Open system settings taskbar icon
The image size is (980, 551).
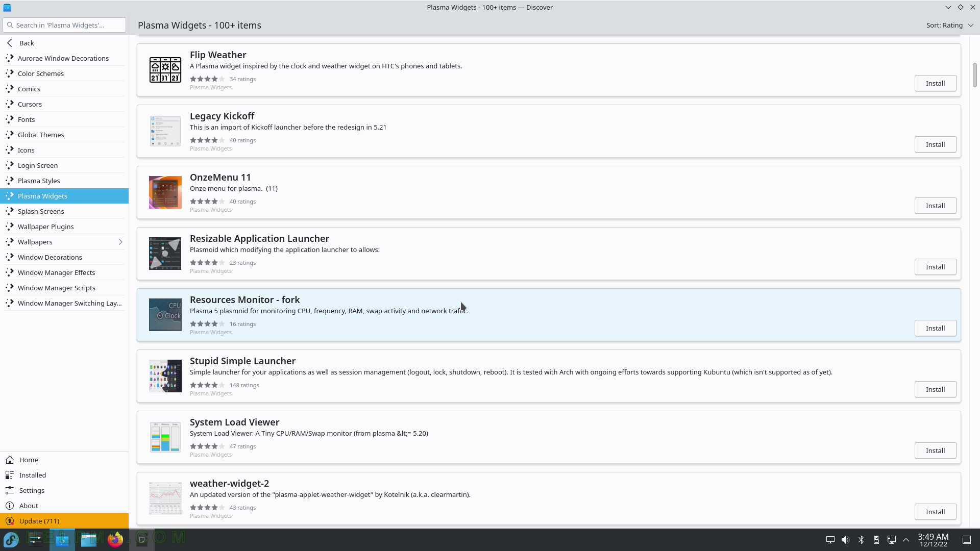click(x=36, y=539)
